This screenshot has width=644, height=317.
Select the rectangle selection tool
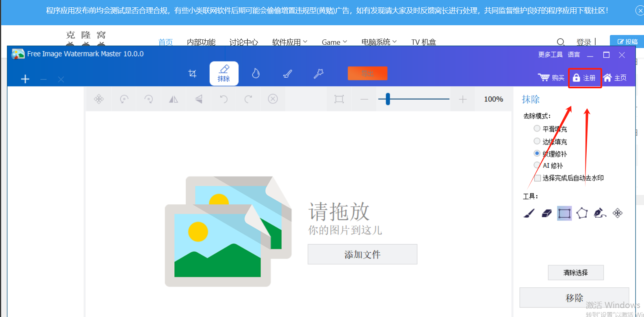[x=564, y=213]
